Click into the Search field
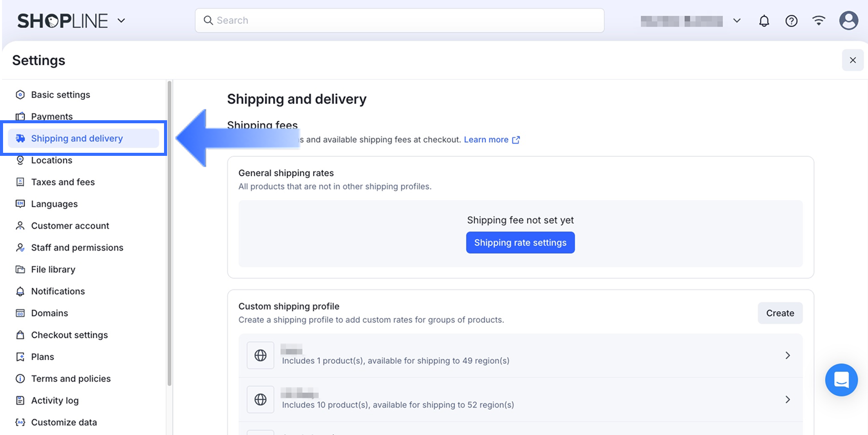This screenshot has width=868, height=435. click(x=399, y=20)
